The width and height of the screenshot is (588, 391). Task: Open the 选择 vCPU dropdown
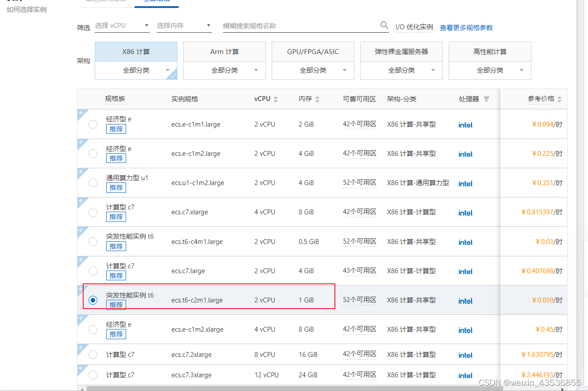122,26
